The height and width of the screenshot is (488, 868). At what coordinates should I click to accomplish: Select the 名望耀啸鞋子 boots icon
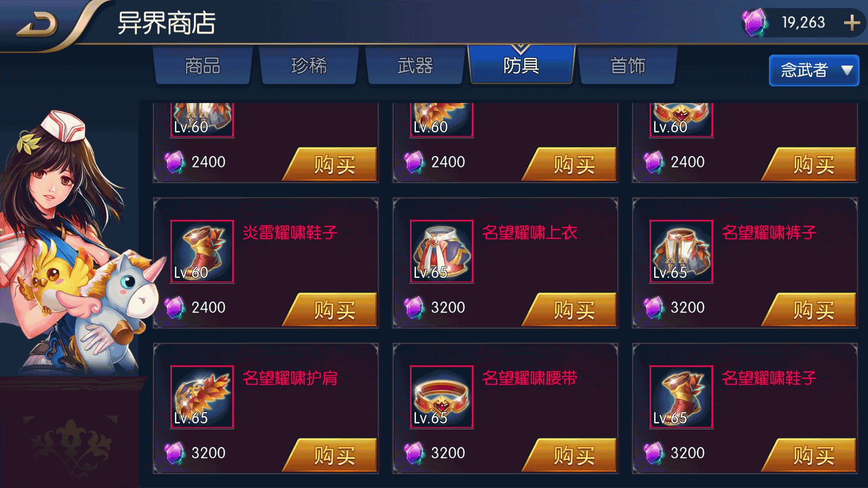point(681,397)
